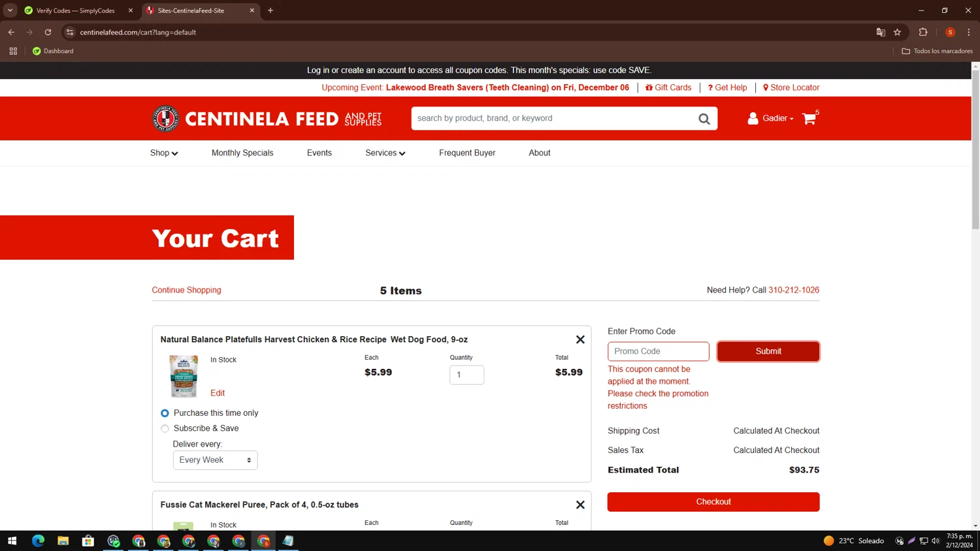Call the 310-212-1026 help number link

coord(794,290)
